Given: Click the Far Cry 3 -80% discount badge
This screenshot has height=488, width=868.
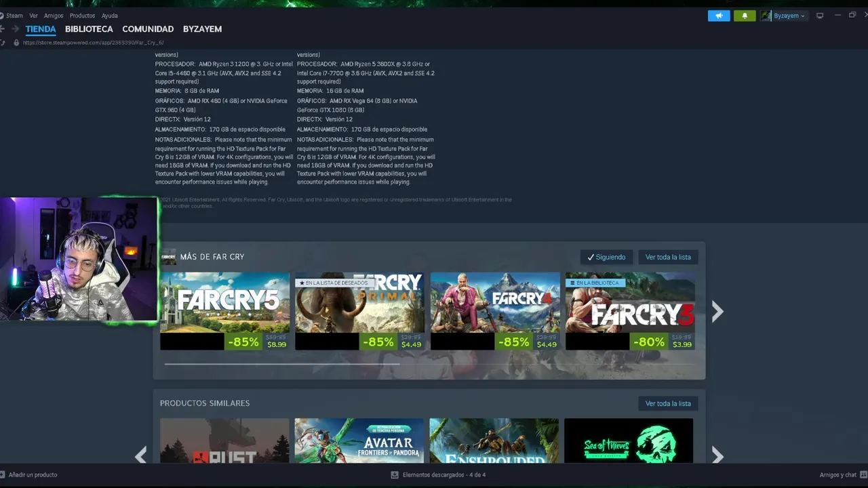Looking at the screenshot, I should point(649,342).
